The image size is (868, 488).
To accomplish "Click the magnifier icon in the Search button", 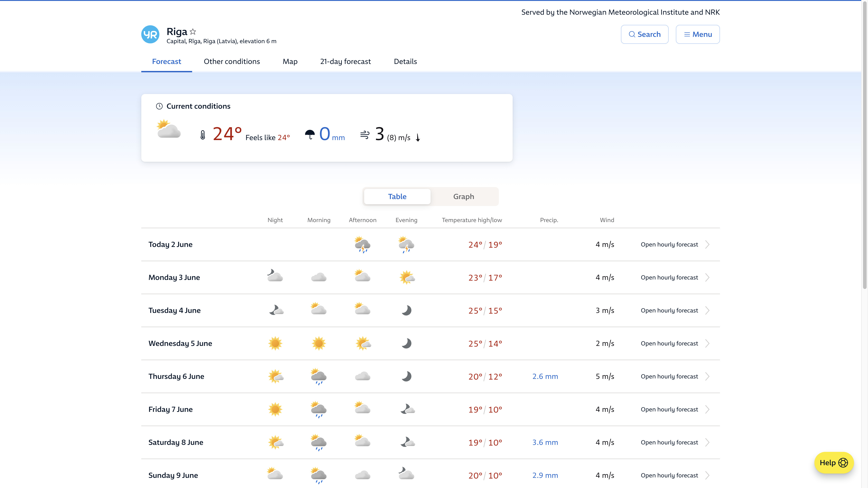I will coord(632,34).
